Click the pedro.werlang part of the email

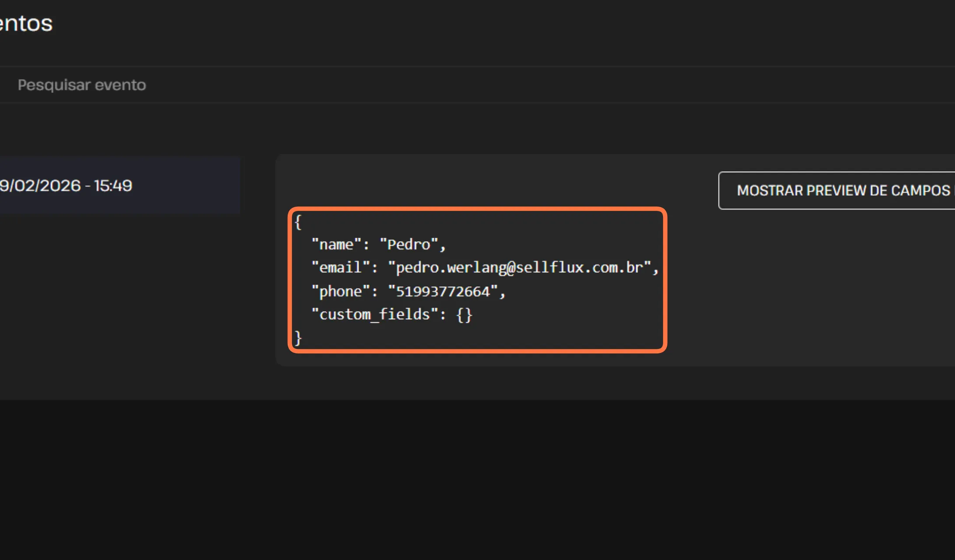click(450, 267)
